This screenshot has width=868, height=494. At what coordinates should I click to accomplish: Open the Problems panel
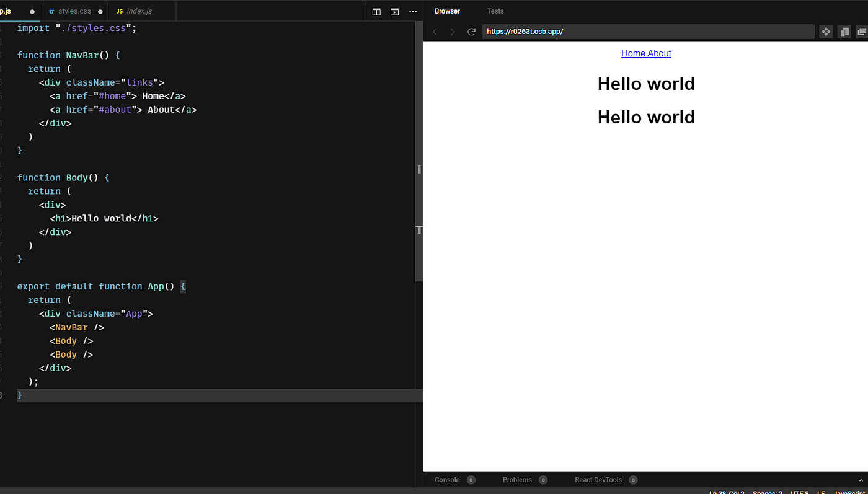coord(517,479)
